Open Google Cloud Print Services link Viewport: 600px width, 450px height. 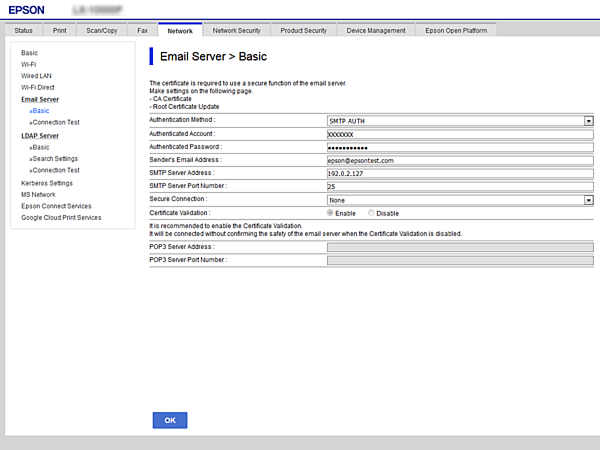pos(61,217)
